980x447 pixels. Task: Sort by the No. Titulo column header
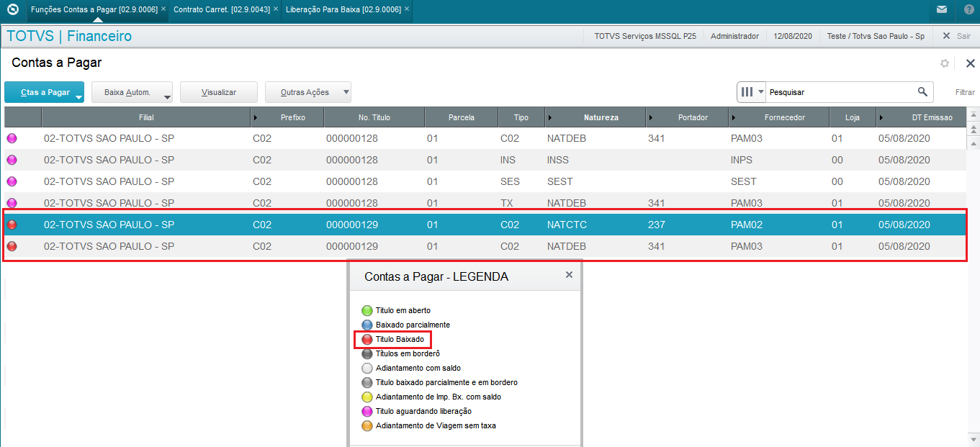[374, 117]
